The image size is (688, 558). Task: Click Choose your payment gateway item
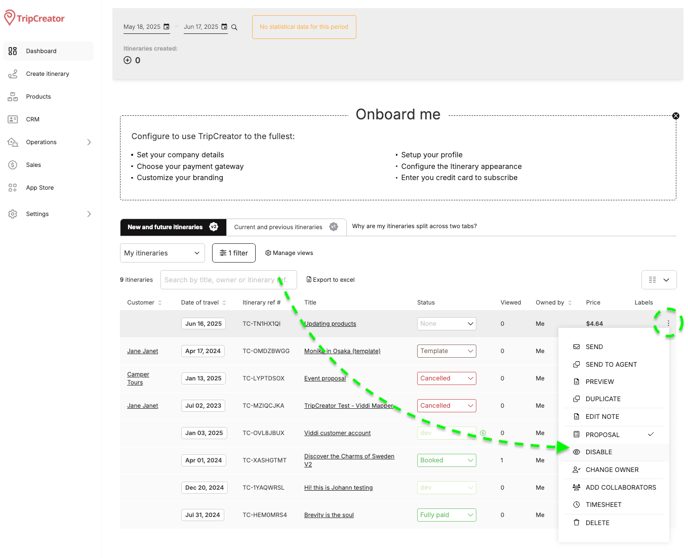(x=190, y=166)
